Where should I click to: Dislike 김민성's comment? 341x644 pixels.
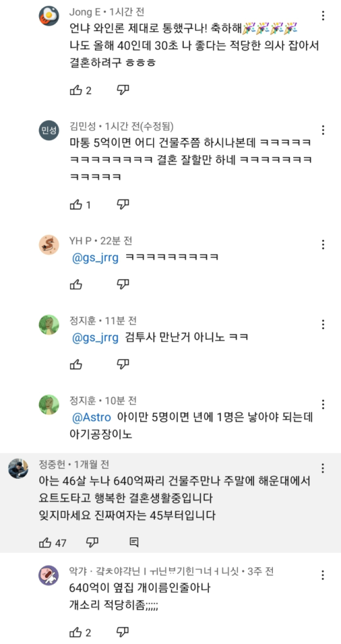point(123,204)
